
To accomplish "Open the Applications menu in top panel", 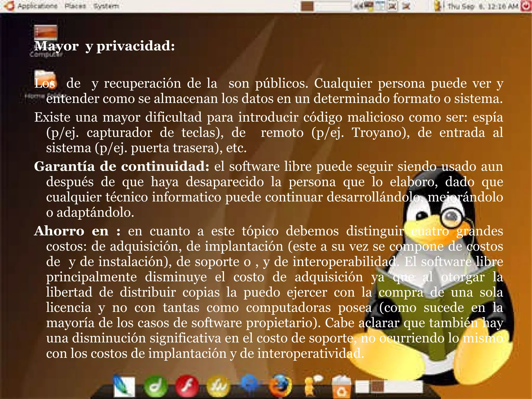I will pos(37,6).
